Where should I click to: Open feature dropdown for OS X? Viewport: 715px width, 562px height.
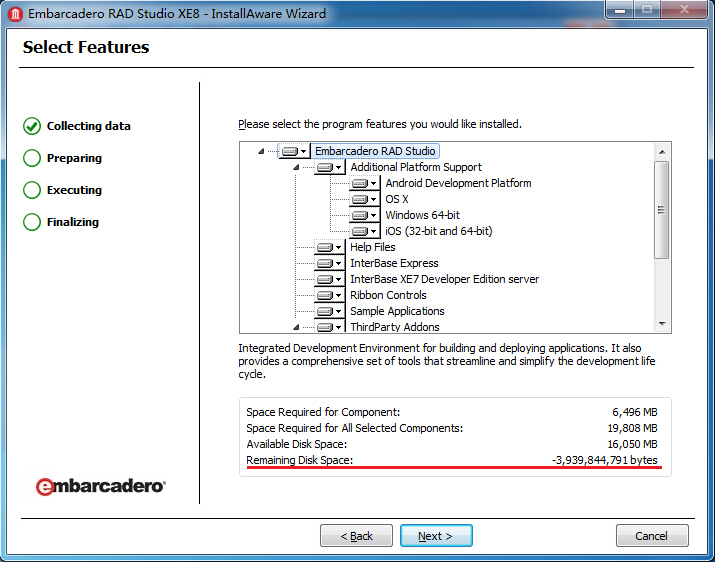364,199
